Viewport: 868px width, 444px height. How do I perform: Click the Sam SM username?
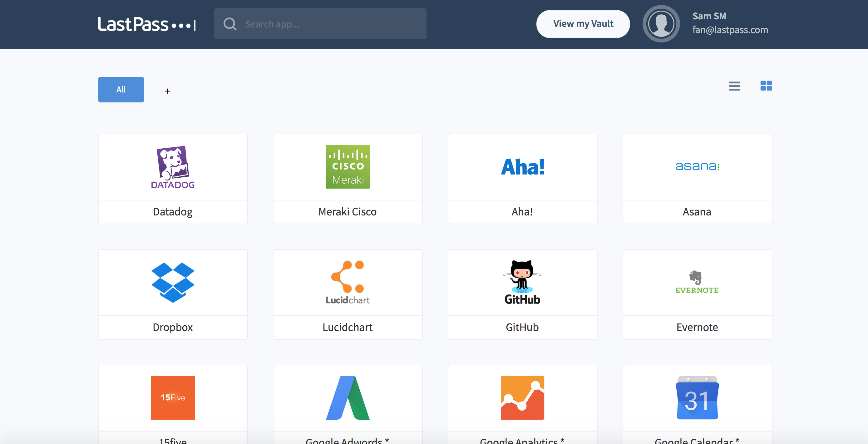(x=709, y=16)
